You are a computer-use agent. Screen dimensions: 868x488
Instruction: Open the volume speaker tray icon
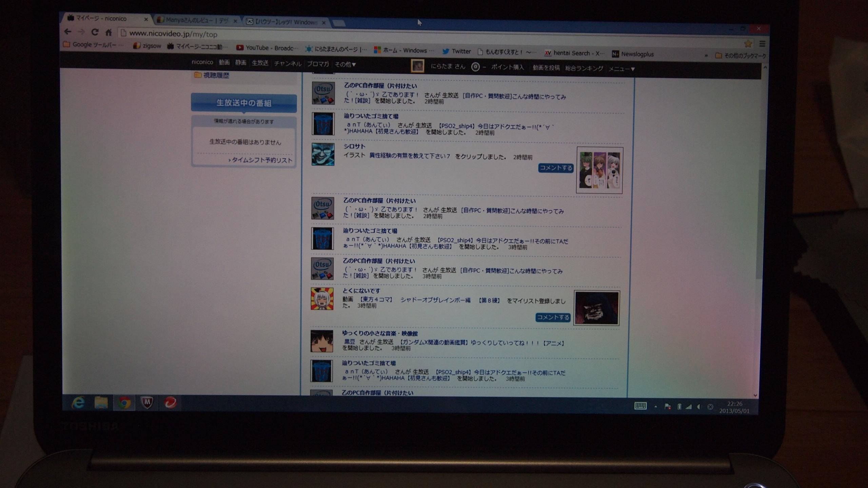click(699, 407)
